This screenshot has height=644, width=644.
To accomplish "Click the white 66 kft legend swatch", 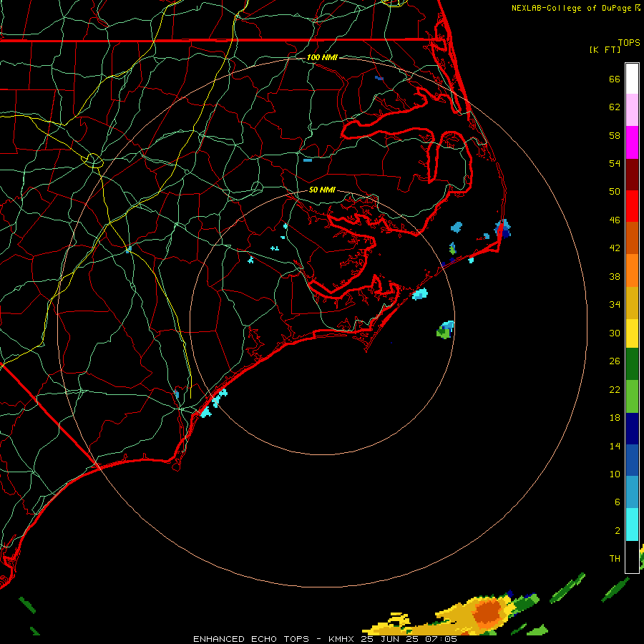I will coord(632,79).
